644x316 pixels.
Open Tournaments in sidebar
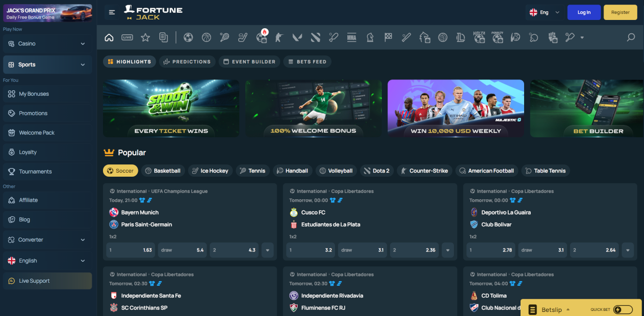point(48,172)
